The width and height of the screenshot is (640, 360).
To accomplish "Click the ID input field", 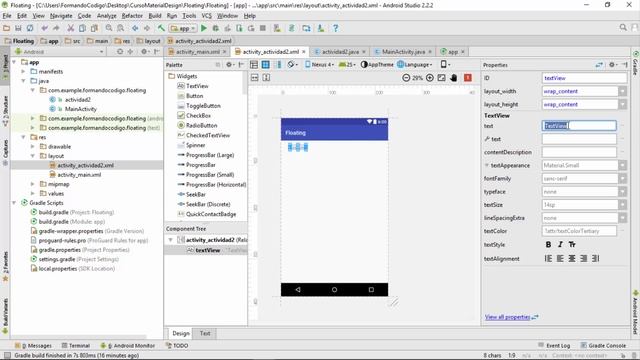I will pos(584,78).
